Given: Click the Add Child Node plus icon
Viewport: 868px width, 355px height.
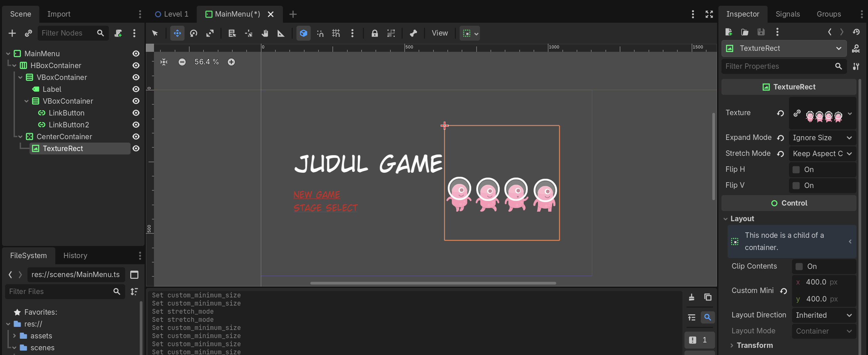Looking at the screenshot, I should coord(12,33).
